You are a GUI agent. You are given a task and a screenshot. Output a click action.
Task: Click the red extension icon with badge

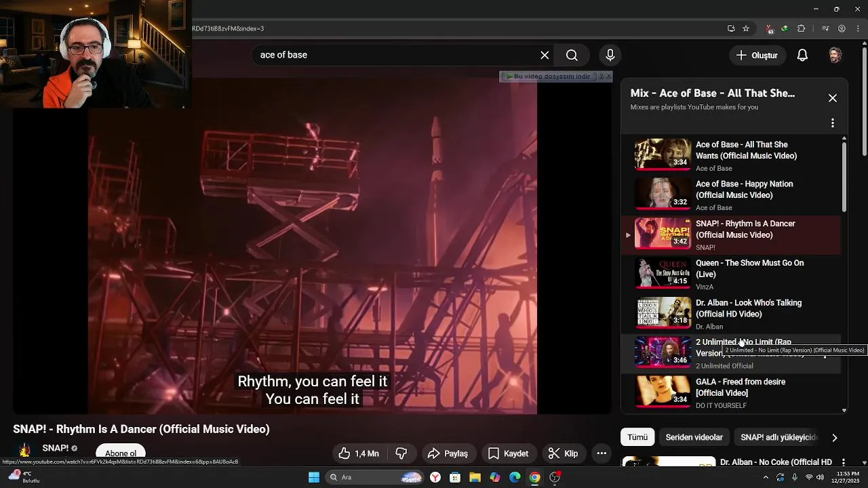770,28
